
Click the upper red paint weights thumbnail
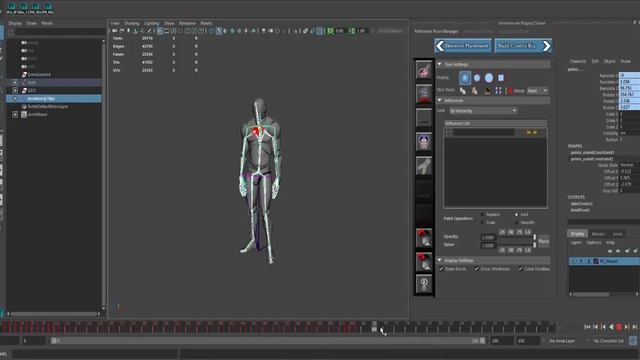pos(424,238)
